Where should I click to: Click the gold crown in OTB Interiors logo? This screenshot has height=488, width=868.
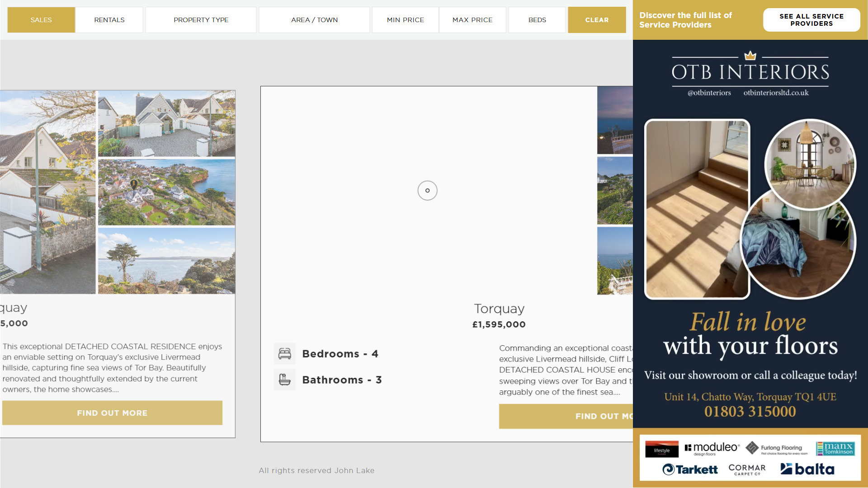coord(750,56)
